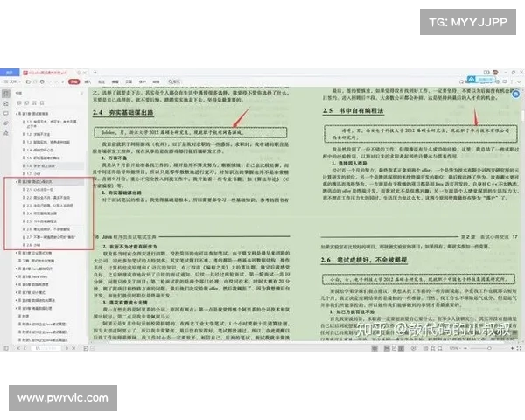Open the three-dot more menu at top right
The width and height of the screenshot is (525, 420).
[512, 81]
